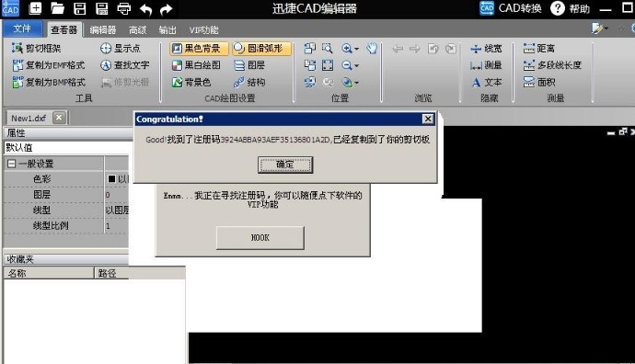Screen dimensions: 635x364
Task: Select the New1.dxf document tab
Action: coord(29,118)
